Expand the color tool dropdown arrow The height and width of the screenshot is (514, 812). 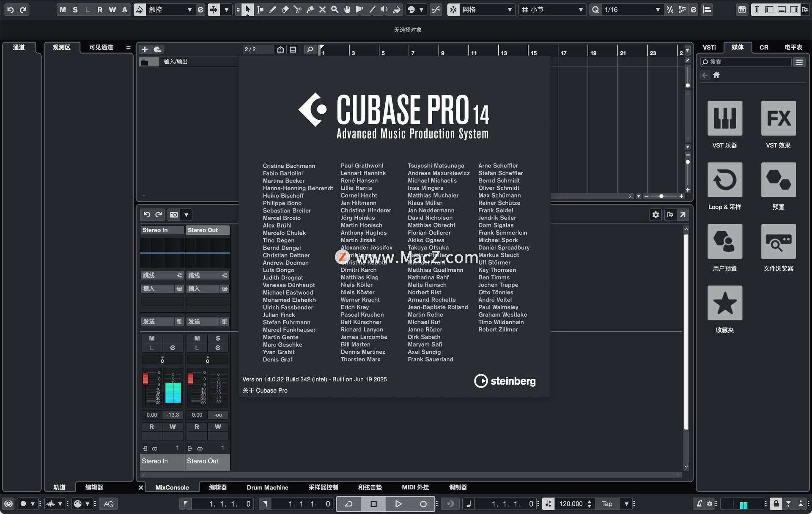421,9
